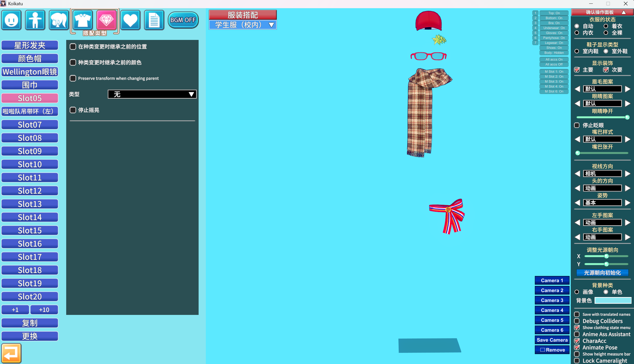Check the Debug Colliders option
Screen dimensions: 634x364
(x=577, y=321)
